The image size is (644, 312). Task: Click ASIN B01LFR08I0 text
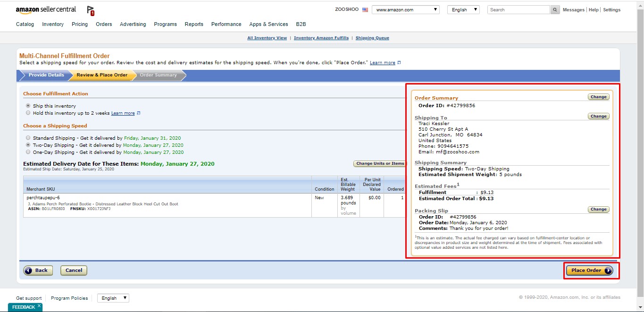(x=46, y=209)
